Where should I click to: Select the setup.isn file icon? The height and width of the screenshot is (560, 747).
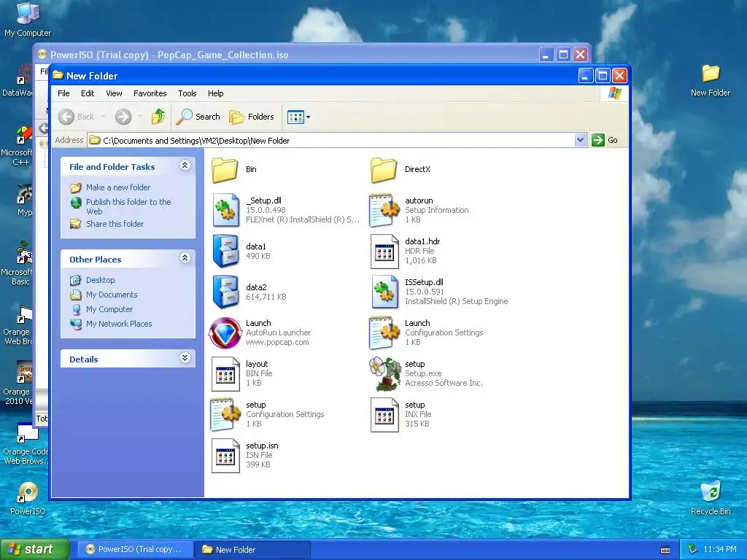pyautogui.click(x=225, y=456)
